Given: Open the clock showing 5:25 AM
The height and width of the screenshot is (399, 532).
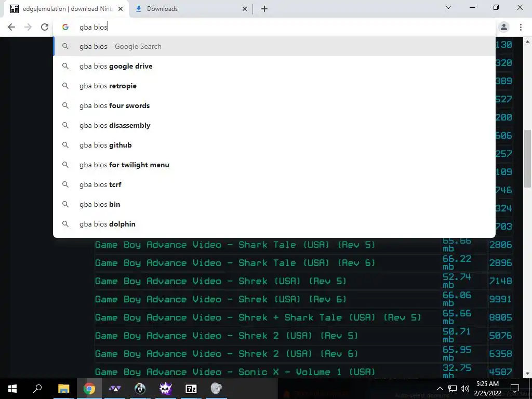Looking at the screenshot, I should pos(487,389).
